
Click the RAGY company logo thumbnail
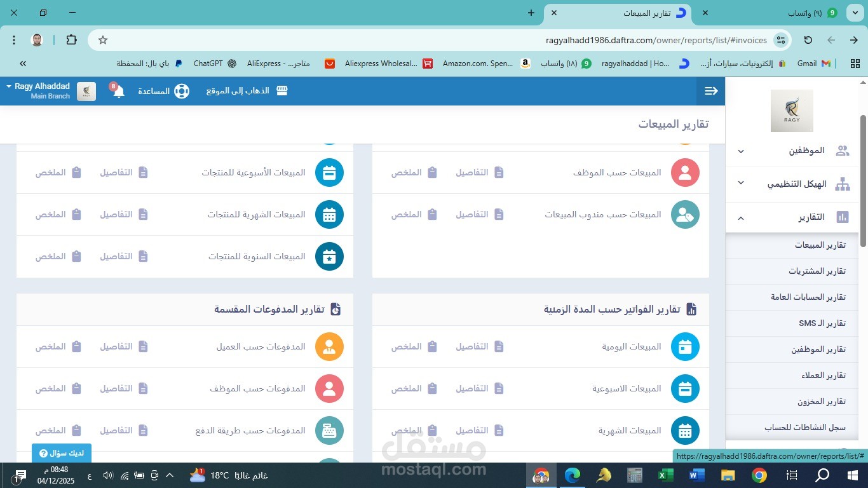(792, 111)
